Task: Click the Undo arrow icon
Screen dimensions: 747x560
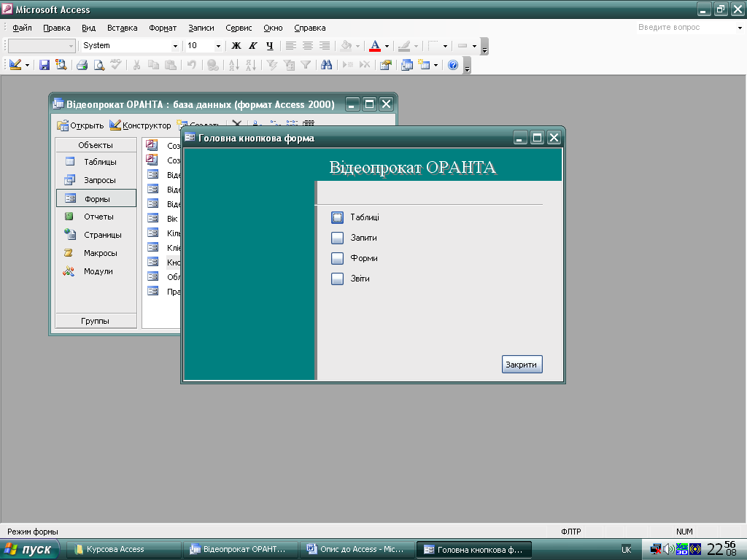Action: [192, 65]
